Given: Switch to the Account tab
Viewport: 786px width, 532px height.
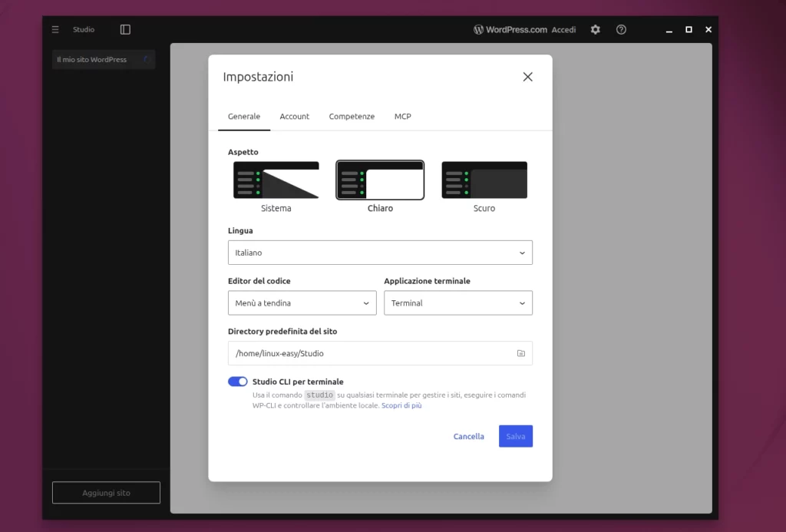Looking at the screenshot, I should click(x=294, y=117).
